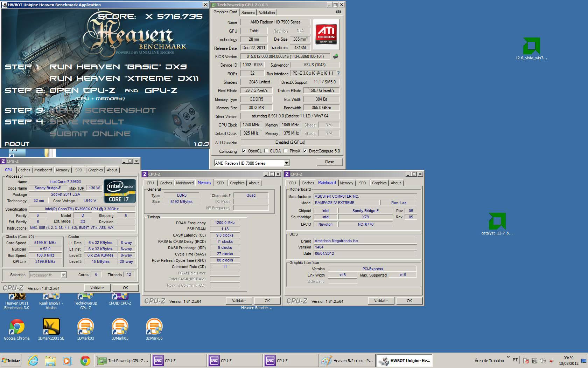Toggle the PhysX checkbox in GPU-Z
This screenshot has width=588, height=368.
(x=286, y=151)
